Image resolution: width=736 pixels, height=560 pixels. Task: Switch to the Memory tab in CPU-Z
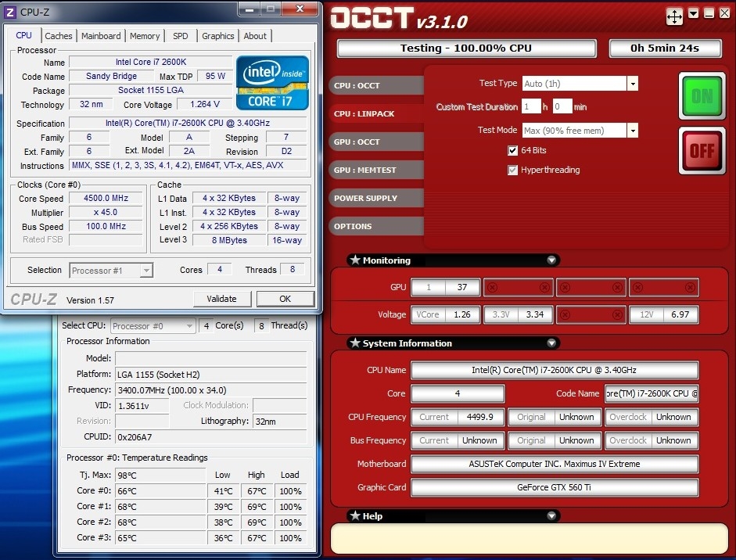[x=145, y=36]
